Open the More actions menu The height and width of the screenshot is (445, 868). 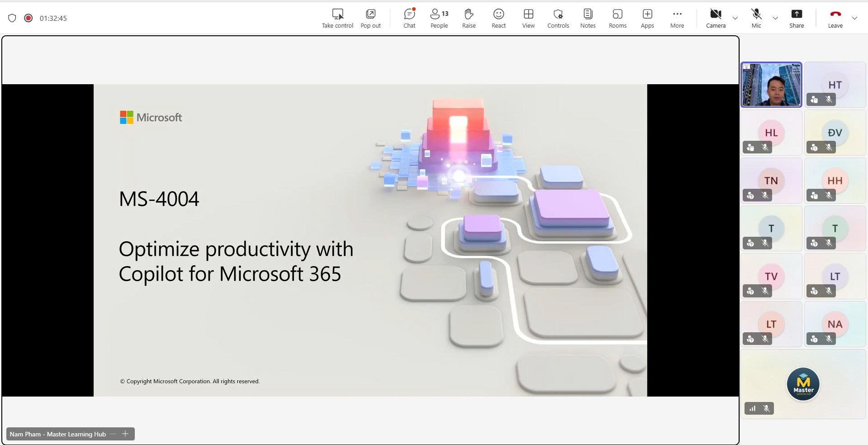coord(677,18)
